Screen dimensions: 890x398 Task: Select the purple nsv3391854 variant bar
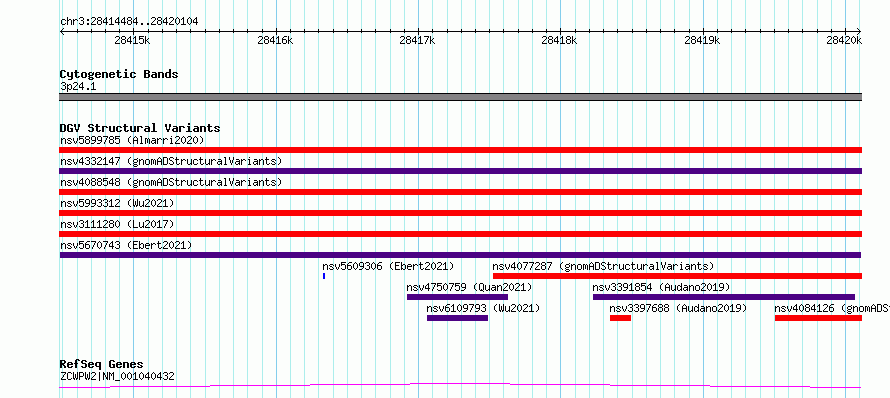point(724,297)
